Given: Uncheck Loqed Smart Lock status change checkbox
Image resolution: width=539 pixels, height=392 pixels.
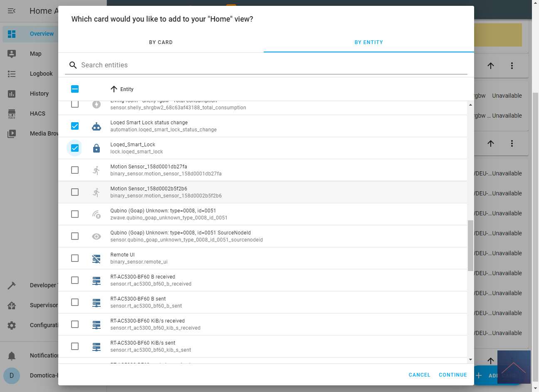Looking at the screenshot, I should 75,126.
